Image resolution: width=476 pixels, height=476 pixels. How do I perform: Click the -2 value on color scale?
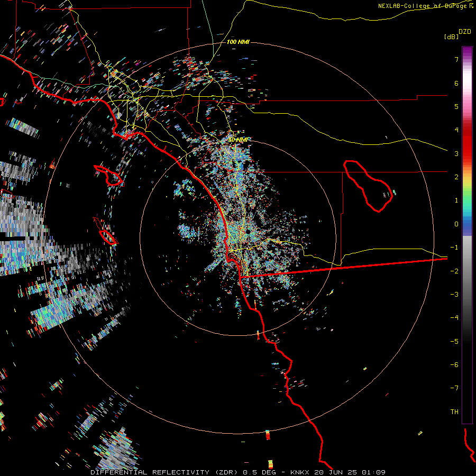[x=454, y=271]
